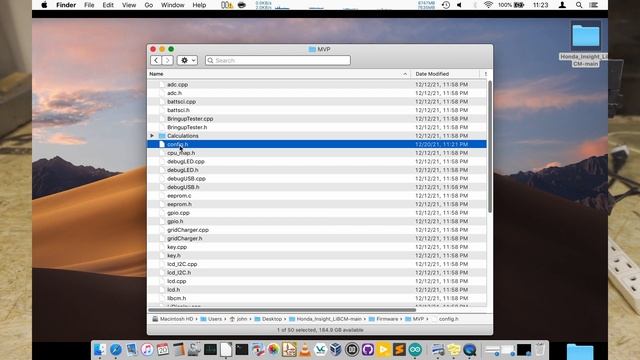Open the Window menu
The width and height of the screenshot is (640, 360).
click(x=172, y=5)
